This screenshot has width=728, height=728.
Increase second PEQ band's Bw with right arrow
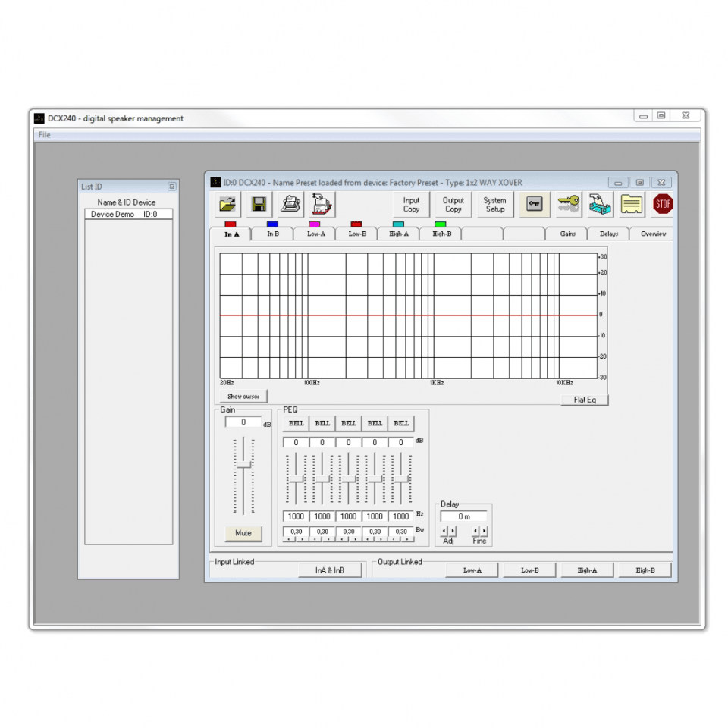(x=328, y=539)
